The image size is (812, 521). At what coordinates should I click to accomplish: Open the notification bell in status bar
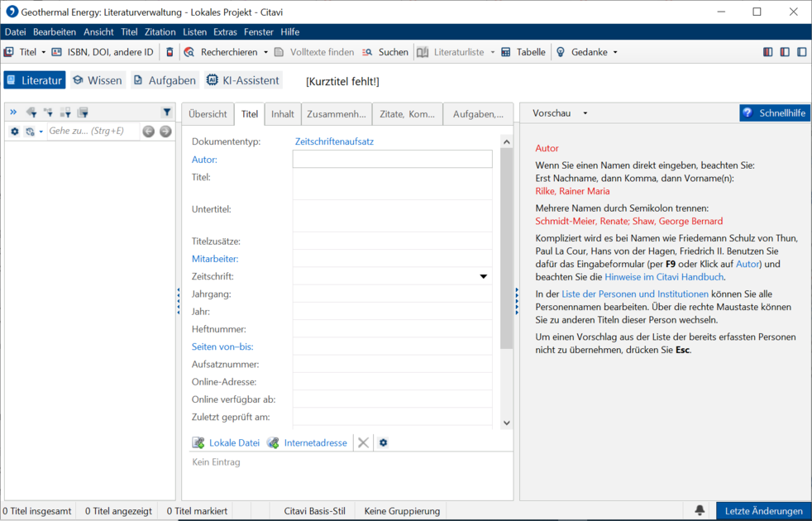699,510
